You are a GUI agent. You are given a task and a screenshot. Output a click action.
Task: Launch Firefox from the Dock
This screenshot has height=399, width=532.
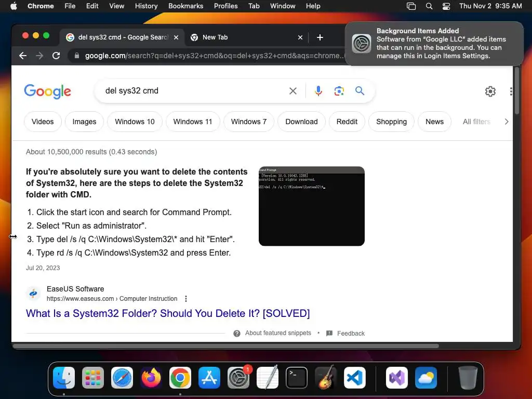151,378
